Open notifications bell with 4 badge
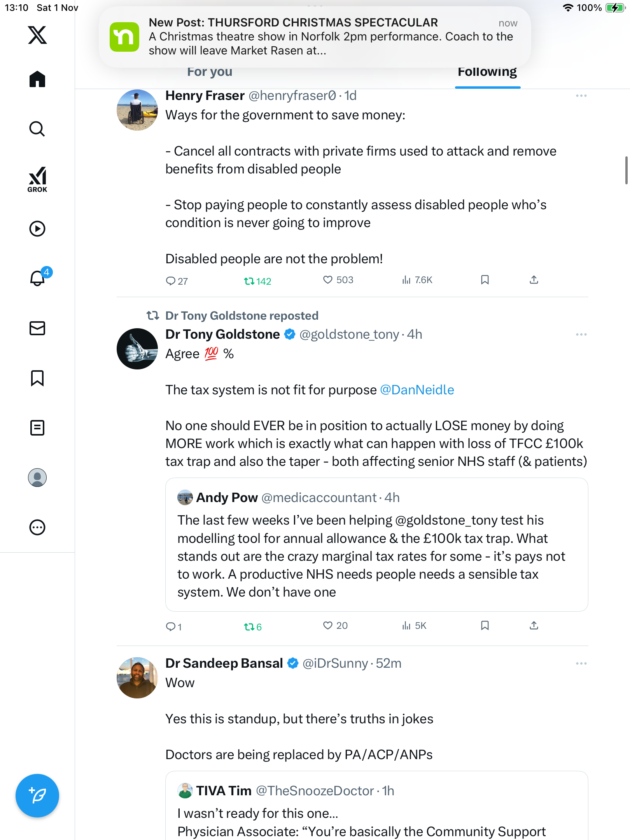 tap(38, 278)
